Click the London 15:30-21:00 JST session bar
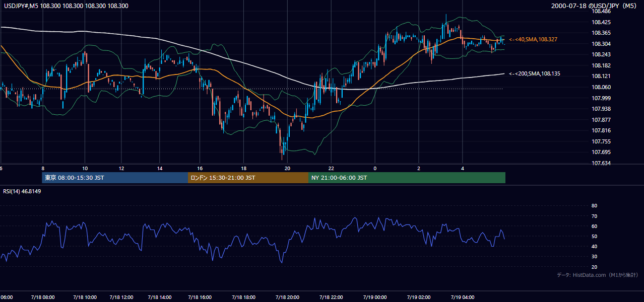This screenshot has width=644, height=302. (x=248, y=178)
